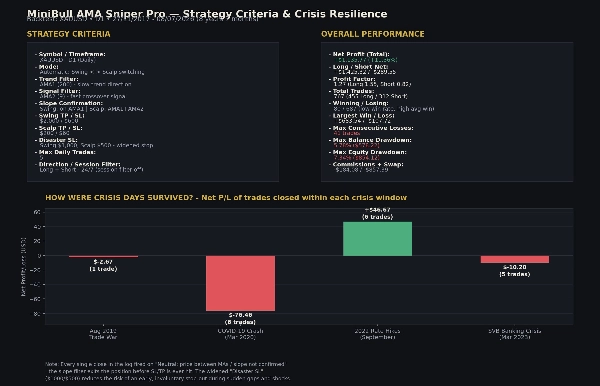Select the Winning / Losing label
Viewport: 600px width, 386px height.
coord(360,103)
